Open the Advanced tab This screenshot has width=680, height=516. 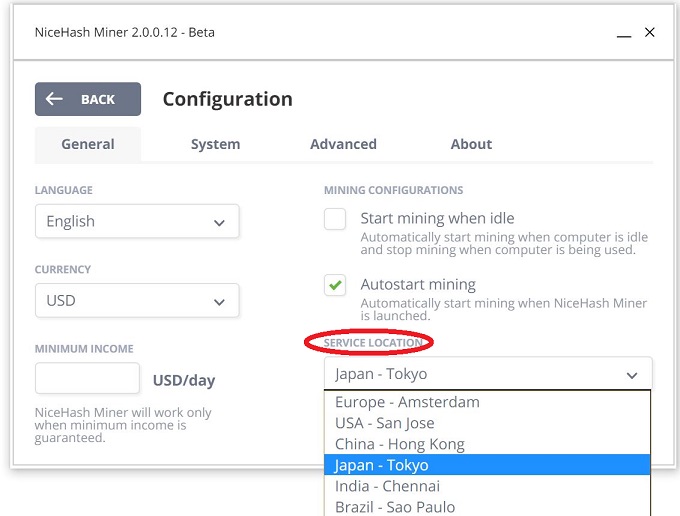(343, 144)
